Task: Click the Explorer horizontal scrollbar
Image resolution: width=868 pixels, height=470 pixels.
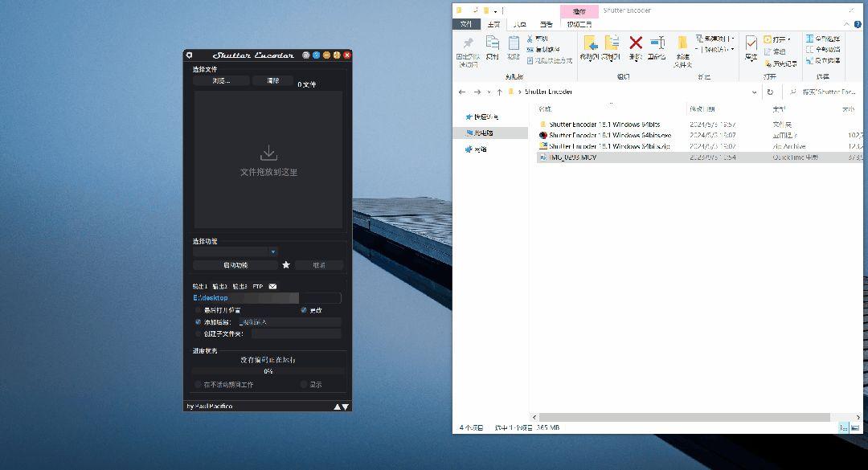Action: click(x=685, y=418)
